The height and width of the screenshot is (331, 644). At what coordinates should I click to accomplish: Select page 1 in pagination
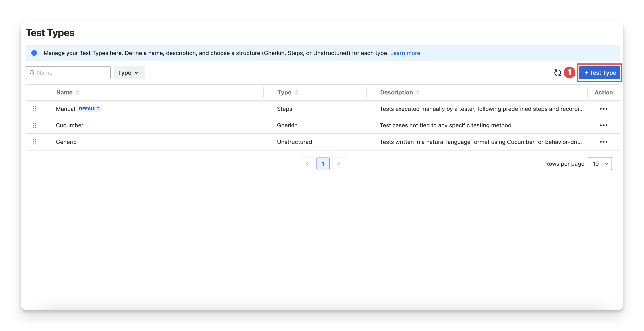coord(323,164)
